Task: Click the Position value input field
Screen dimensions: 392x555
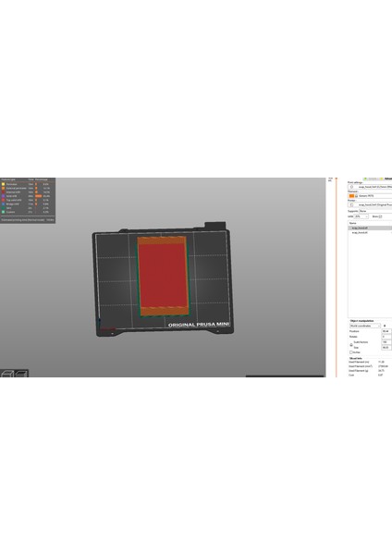Action: [x=386, y=331]
